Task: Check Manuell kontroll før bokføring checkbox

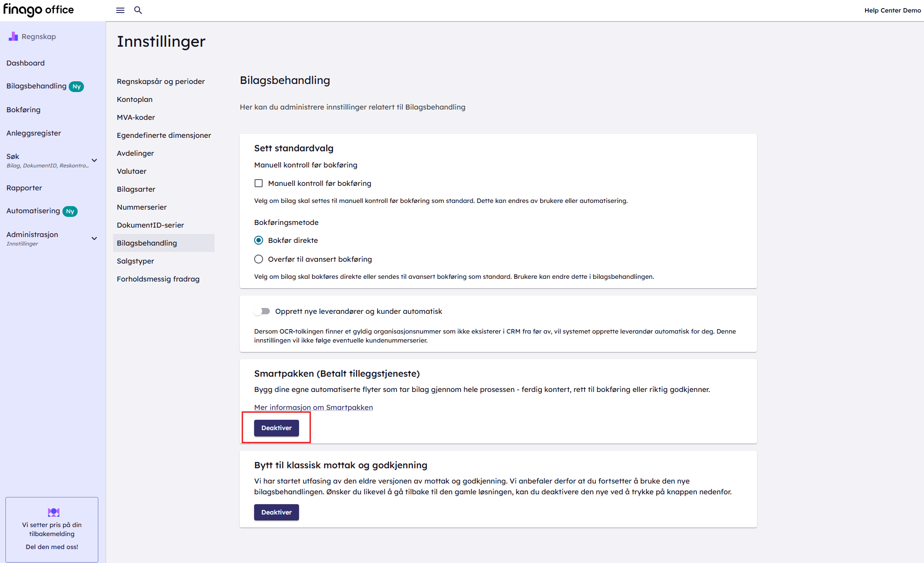Action: [x=259, y=183]
